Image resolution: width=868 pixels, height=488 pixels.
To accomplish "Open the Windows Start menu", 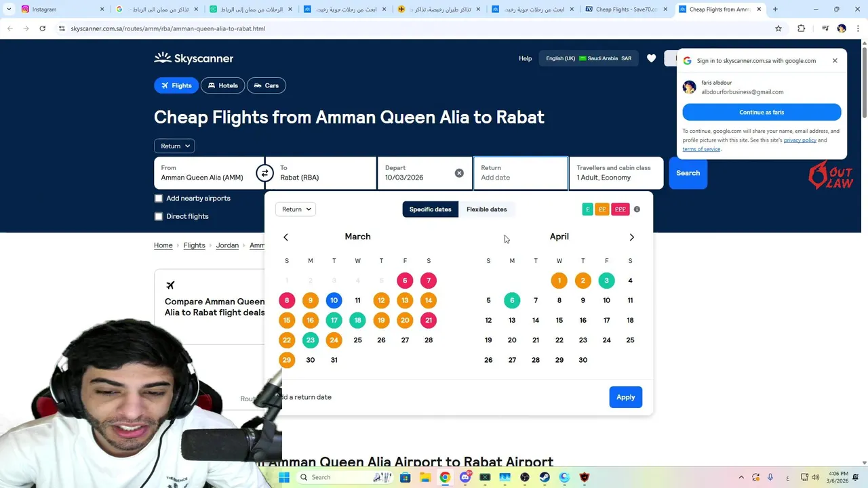I will [284, 477].
